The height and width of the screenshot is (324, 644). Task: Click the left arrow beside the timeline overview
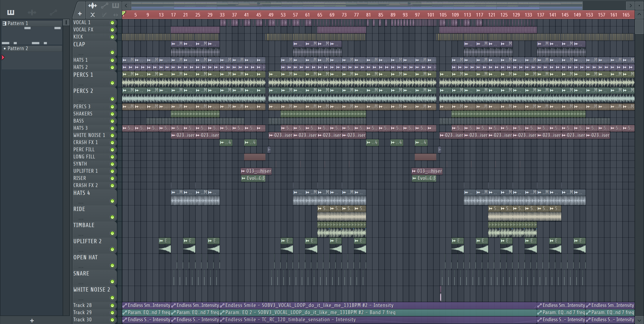126,5
